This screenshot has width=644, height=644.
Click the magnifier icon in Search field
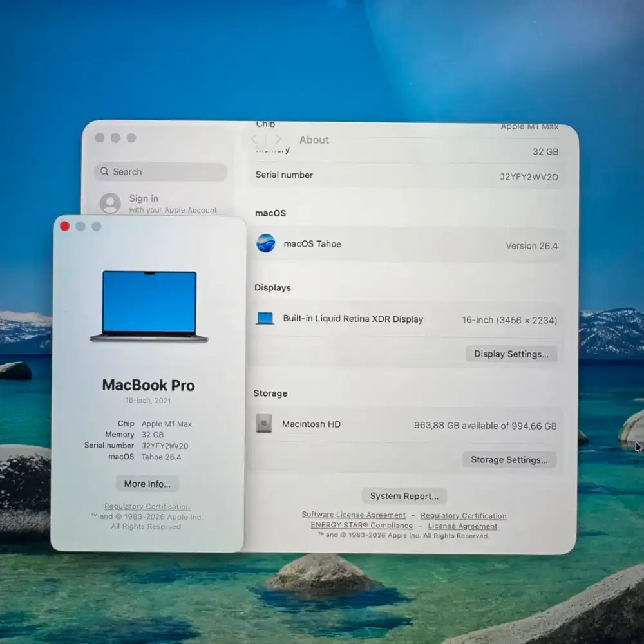105,172
